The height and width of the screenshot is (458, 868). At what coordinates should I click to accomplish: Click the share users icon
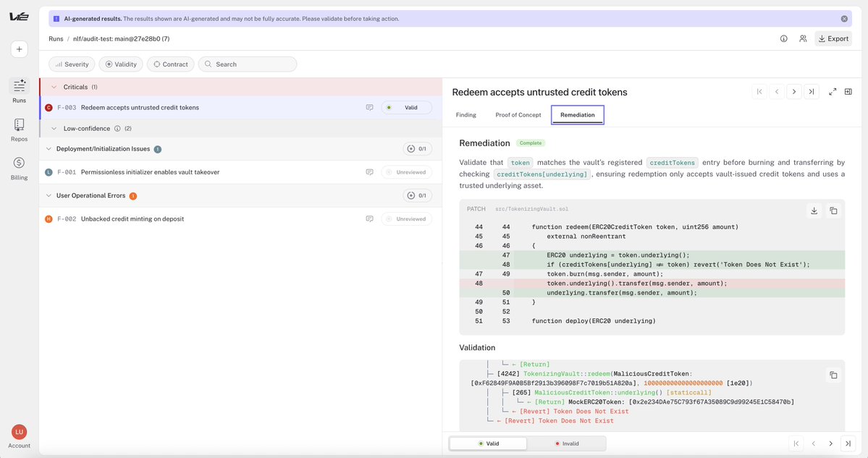click(803, 39)
